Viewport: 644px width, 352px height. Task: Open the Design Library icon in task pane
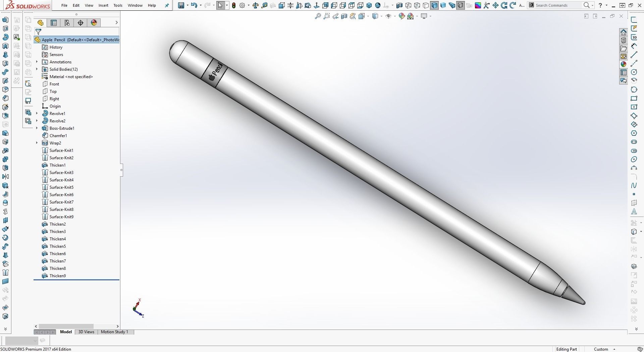click(x=624, y=40)
